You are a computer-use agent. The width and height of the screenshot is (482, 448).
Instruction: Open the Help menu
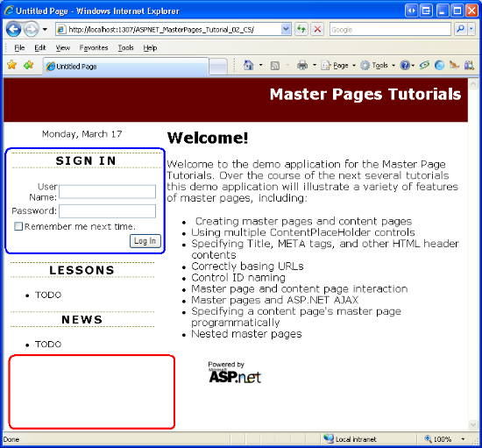150,47
